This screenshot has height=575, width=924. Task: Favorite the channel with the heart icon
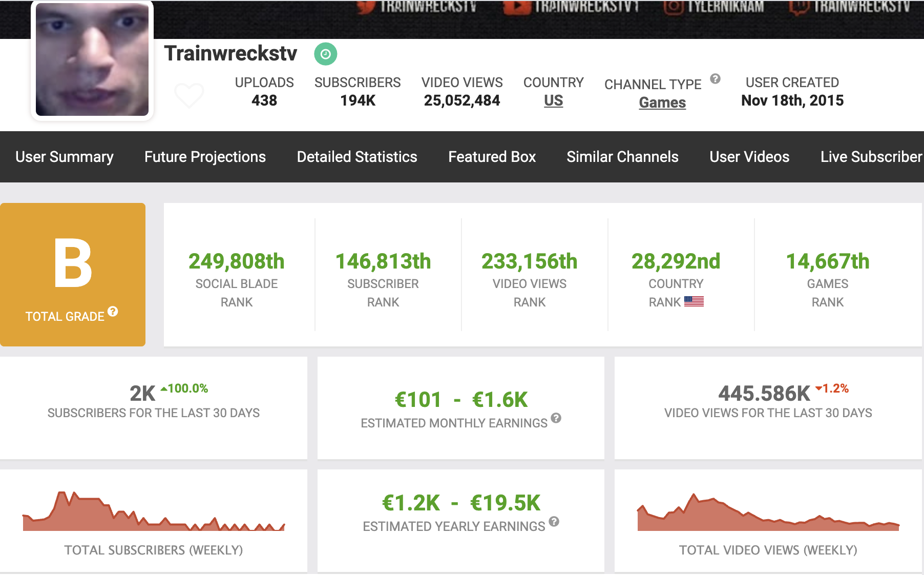click(190, 95)
